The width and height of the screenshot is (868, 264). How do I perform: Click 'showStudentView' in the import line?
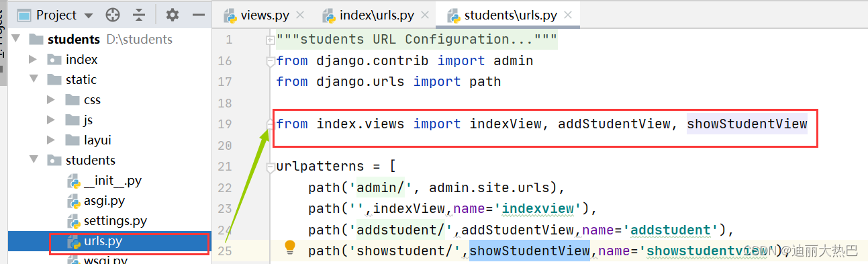[x=747, y=124]
